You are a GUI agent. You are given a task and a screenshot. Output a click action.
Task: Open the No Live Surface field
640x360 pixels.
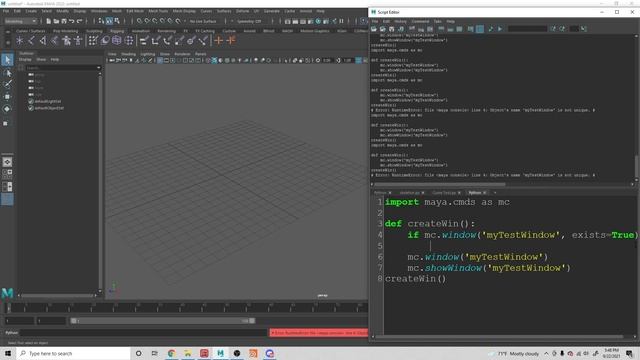tap(203, 21)
